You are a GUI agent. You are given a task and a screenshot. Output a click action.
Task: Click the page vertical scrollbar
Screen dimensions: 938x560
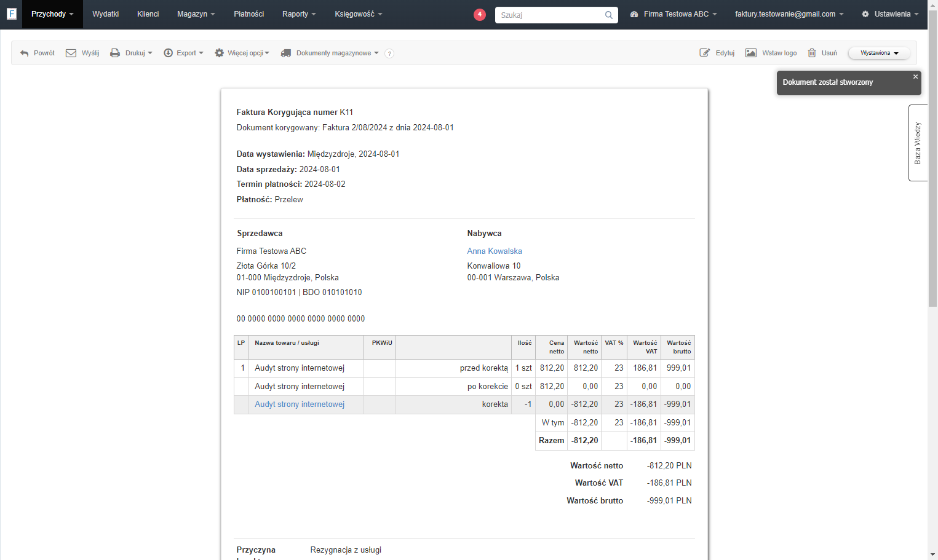932,160
